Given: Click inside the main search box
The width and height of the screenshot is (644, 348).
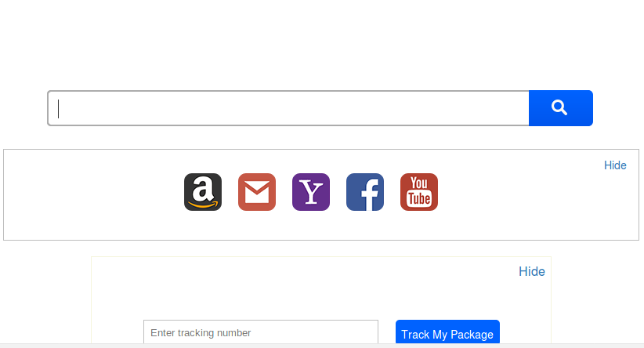Looking at the screenshot, I should click(288, 108).
